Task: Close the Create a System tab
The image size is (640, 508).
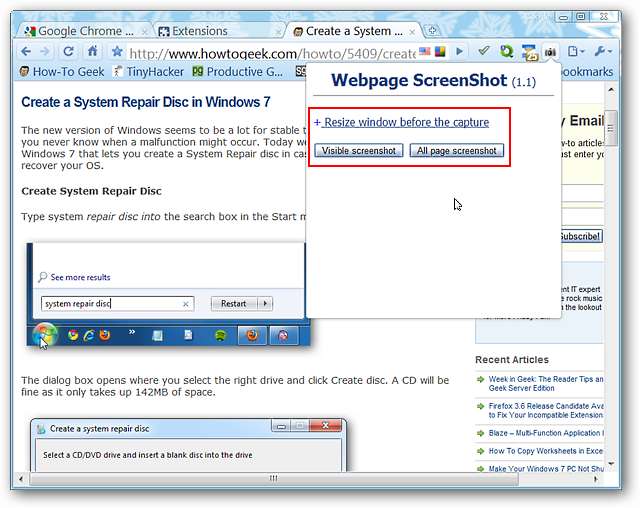Action: tap(412, 31)
